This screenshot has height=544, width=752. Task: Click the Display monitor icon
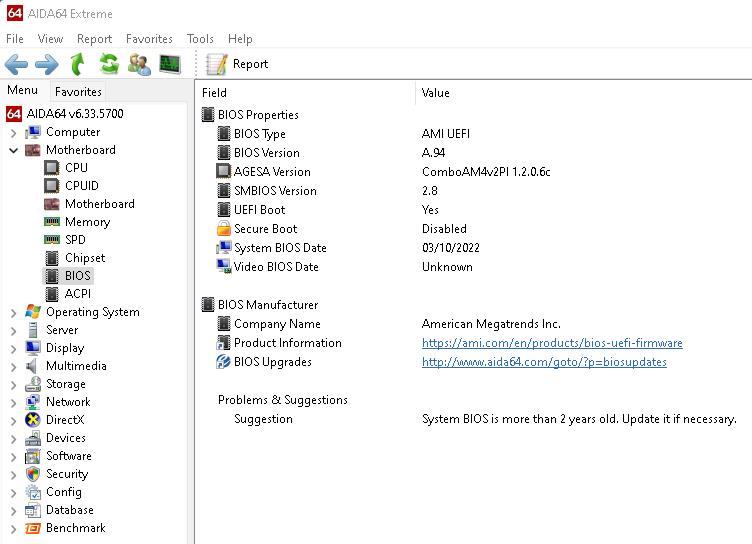(33, 348)
